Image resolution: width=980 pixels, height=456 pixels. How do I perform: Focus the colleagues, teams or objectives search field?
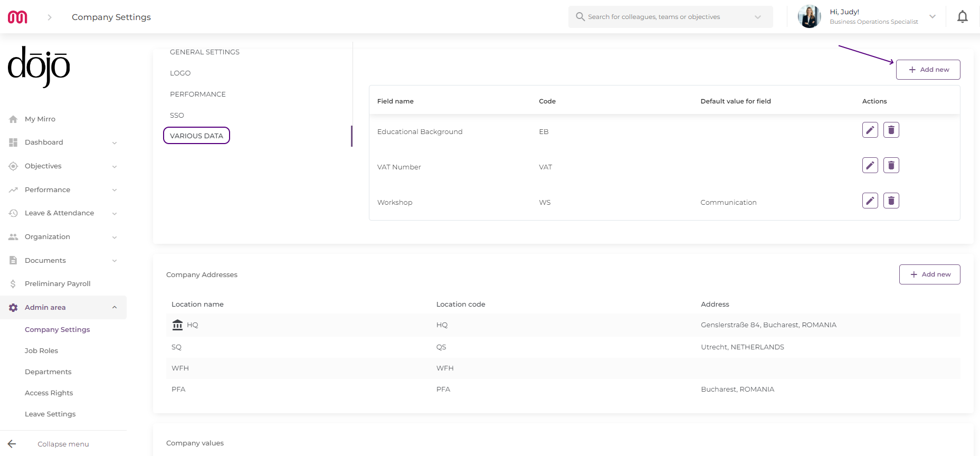point(670,17)
